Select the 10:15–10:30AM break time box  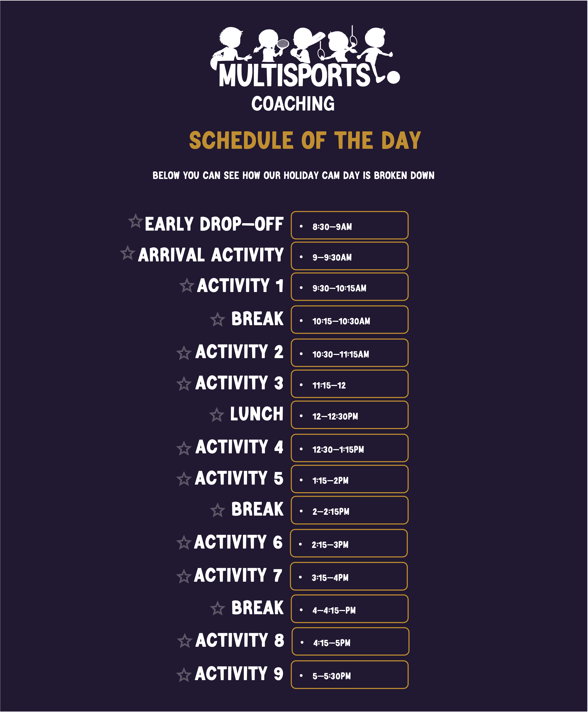[349, 320]
